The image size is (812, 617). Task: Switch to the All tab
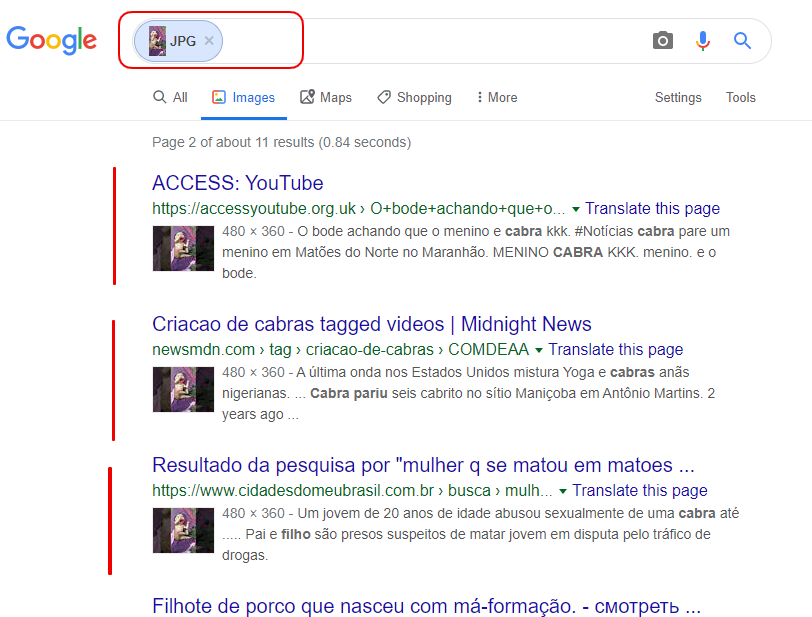click(x=170, y=97)
